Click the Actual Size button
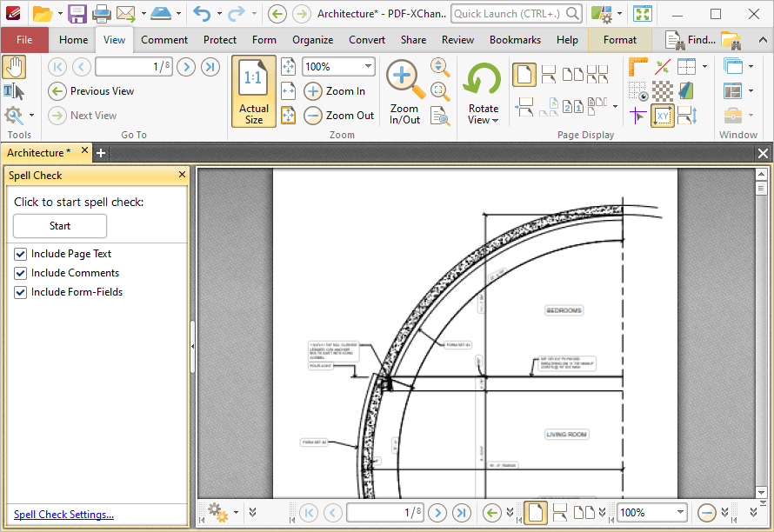This screenshot has height=532, width=774. tap(254, 91)
